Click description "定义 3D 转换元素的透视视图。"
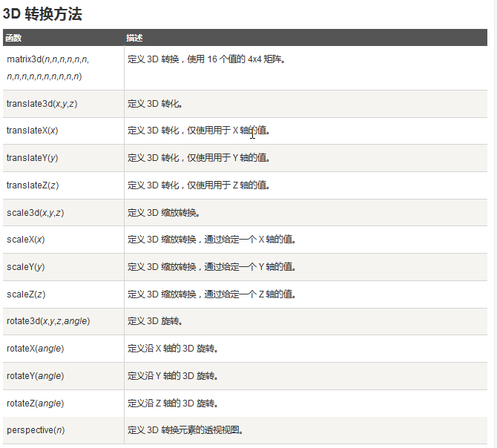This screenshot has height=448, width=497. click(185, 430)
